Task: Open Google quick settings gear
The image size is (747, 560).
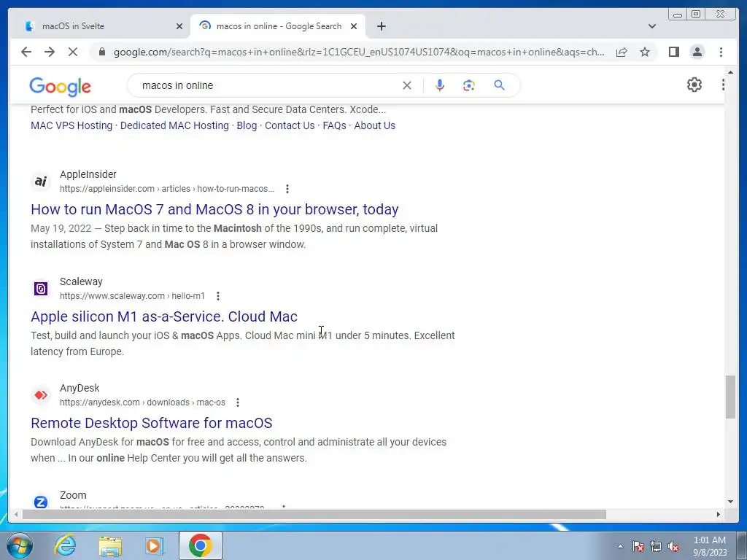Action: pos(694,85)
